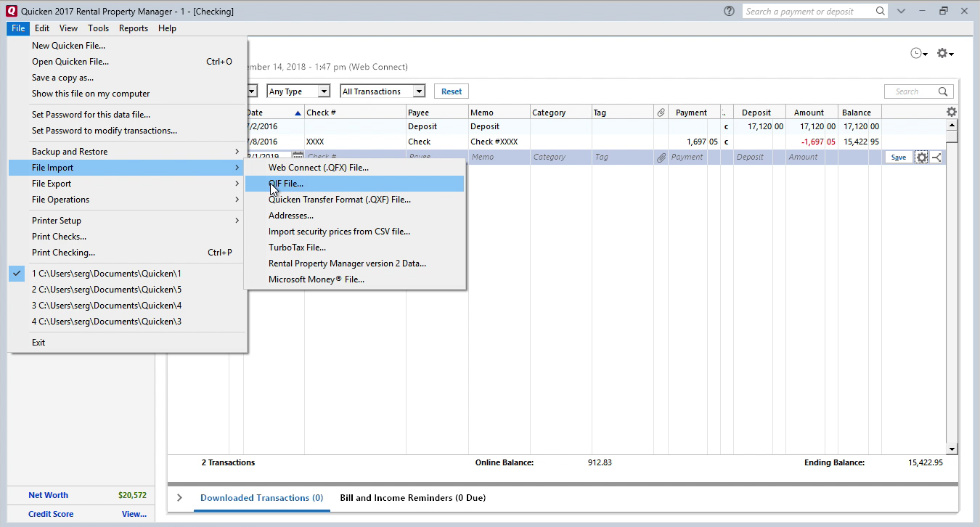This screenshot has width=980, height=527.
Task: Open recent file 3 Quicken\4
Action: coord(128,306)
